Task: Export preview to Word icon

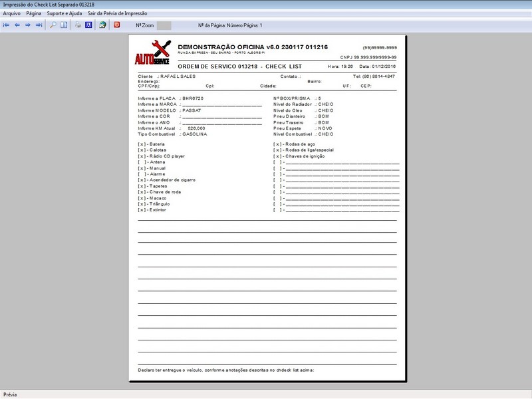Action: [88, 25]
